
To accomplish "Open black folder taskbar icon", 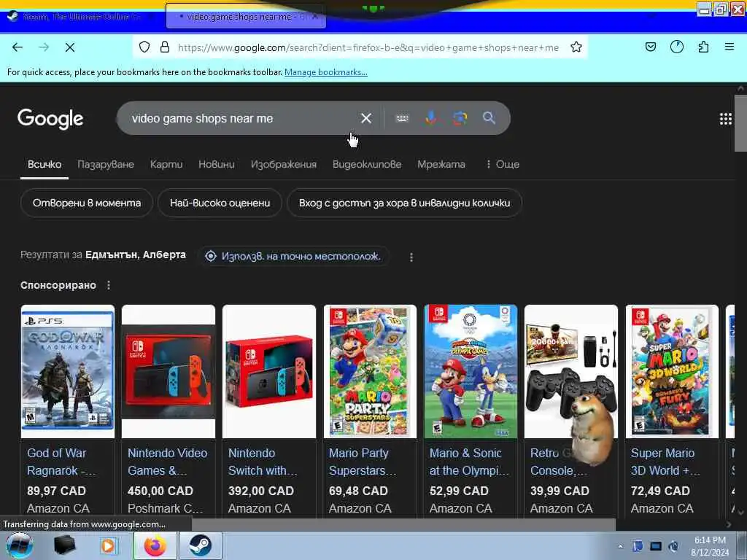I will point(64,545).
